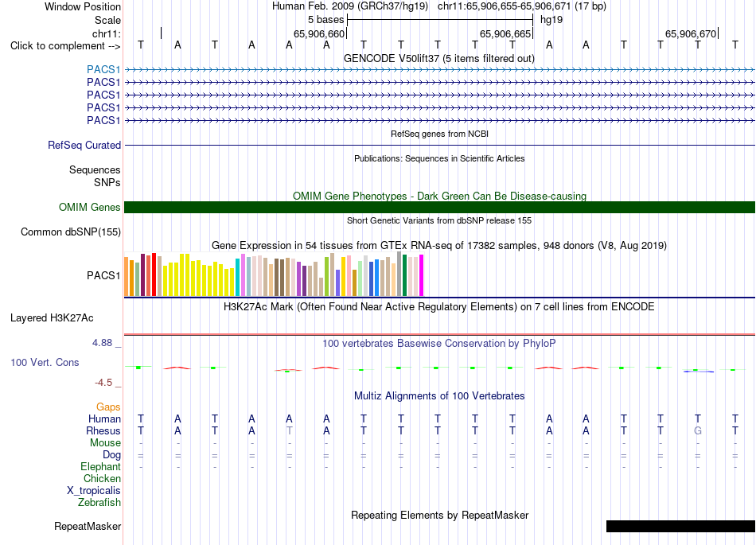Click the '5 bases' scale label
756x545 pixels.
326,20
